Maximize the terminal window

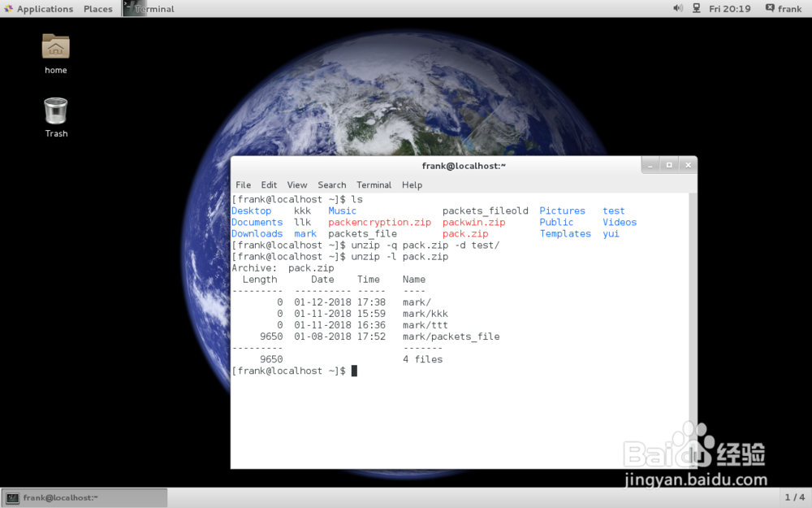(x=669, y=165)
